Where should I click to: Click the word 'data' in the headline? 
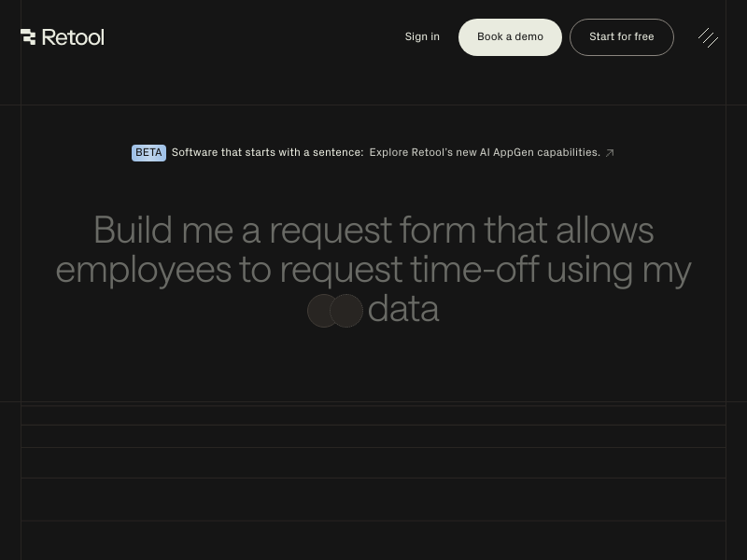click(402, 310)
